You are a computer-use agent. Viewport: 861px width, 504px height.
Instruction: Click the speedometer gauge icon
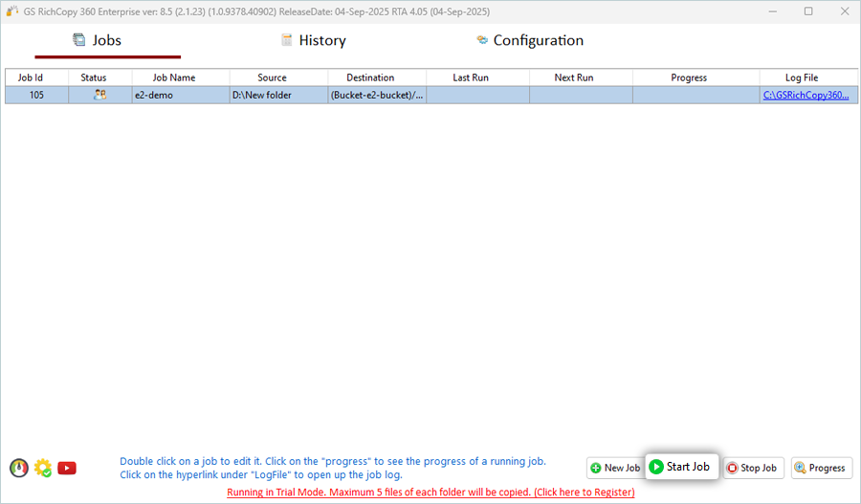pos(18,468)
